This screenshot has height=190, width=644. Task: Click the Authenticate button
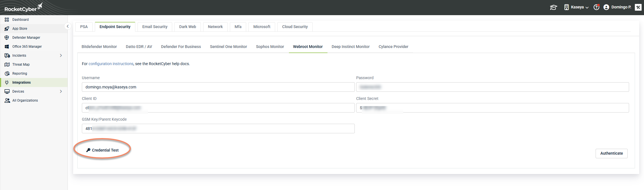tap(611, 153)
